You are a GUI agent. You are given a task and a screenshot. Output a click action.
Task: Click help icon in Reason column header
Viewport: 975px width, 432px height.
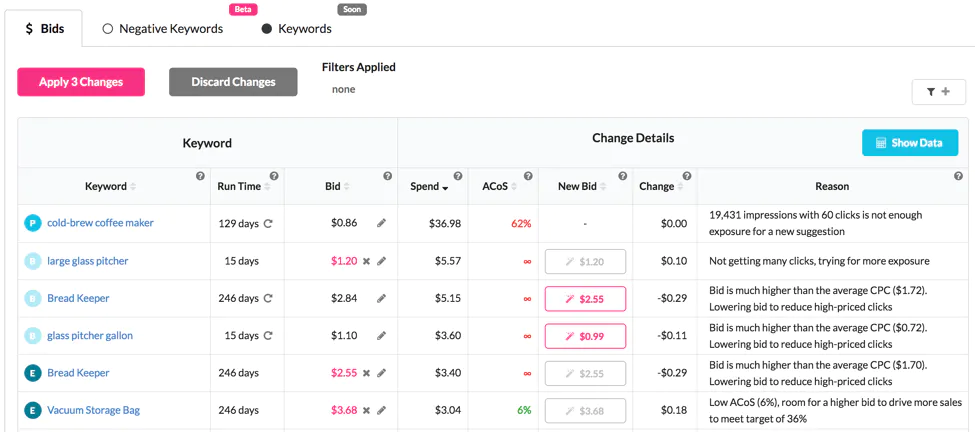point(958,177)
